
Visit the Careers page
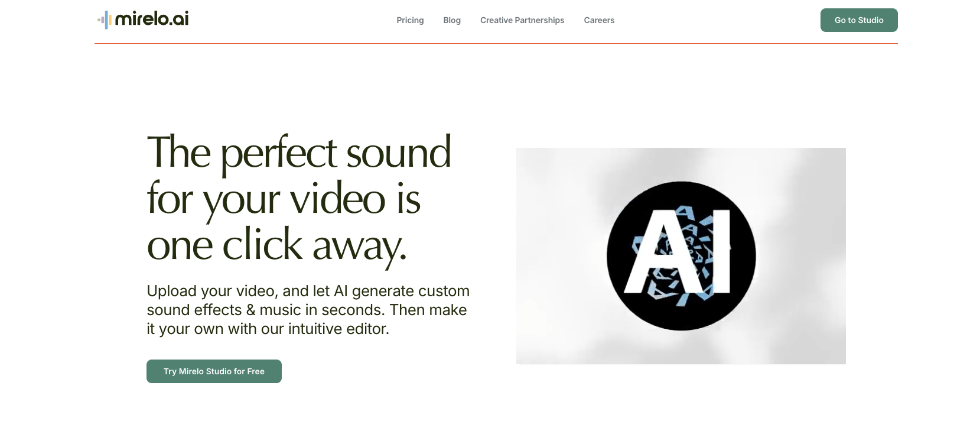point(599,20)
